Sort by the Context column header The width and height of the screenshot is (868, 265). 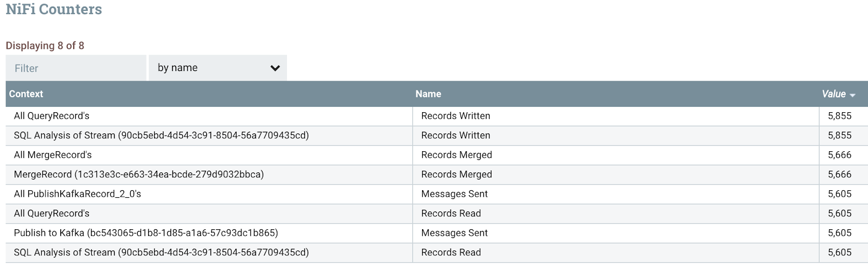pyautogui.click(x=26, y=94)
